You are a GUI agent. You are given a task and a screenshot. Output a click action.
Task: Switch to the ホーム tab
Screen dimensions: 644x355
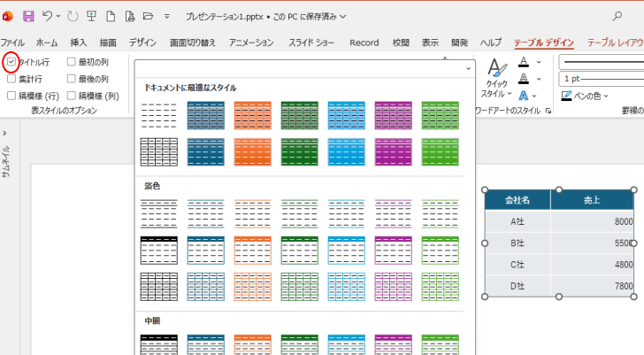[x=47, y=42]
